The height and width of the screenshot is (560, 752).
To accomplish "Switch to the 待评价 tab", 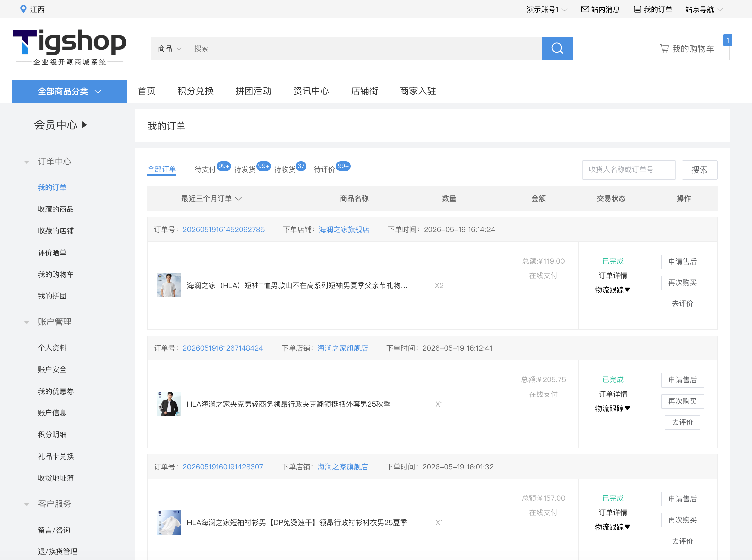I will (324, 169).
